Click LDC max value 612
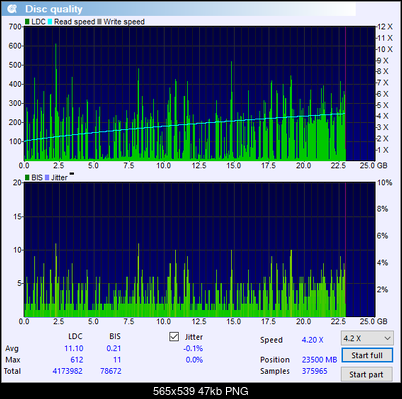The width and height of the screenshot is (402, 399). click(76, 360)
